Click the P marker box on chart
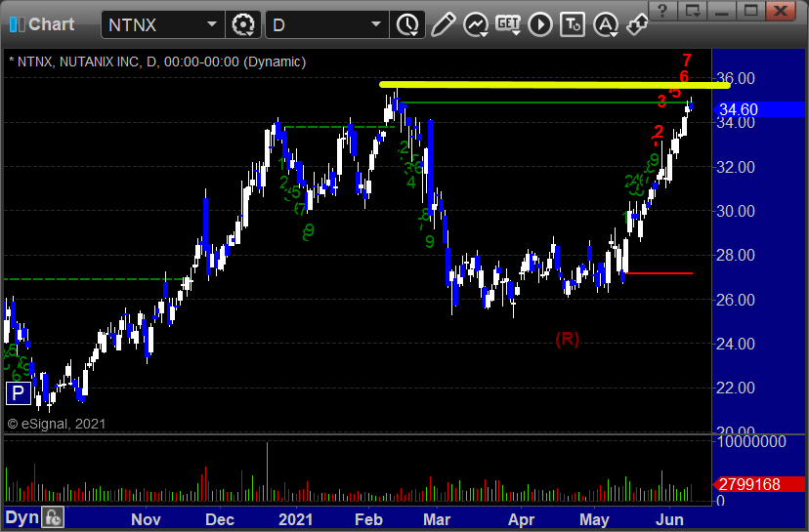 point(18,393)
